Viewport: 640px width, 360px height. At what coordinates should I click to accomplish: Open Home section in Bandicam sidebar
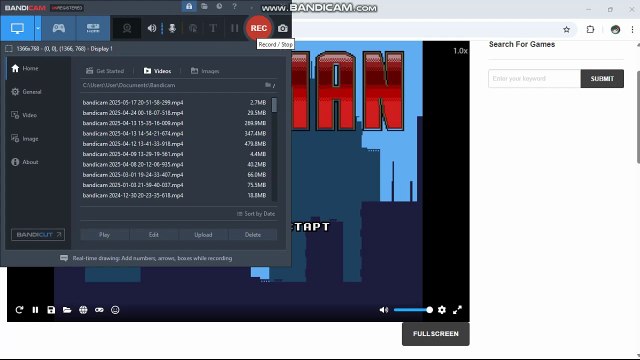click(x=25, y=68)
